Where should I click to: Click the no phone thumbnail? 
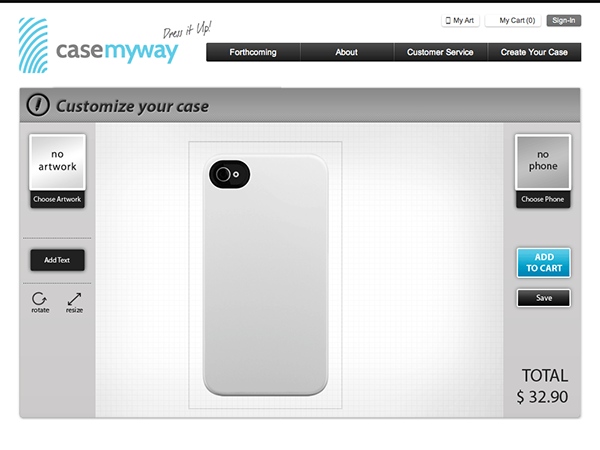coord(543,162)
